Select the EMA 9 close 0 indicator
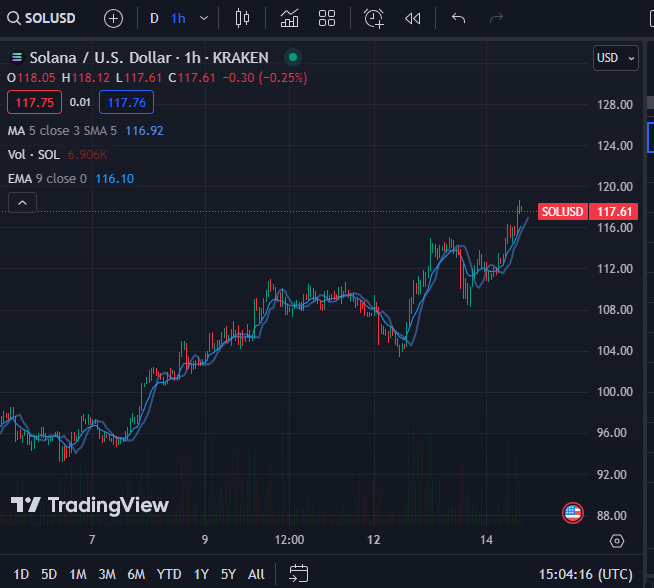The image size is (654, 588). [47, 179]
